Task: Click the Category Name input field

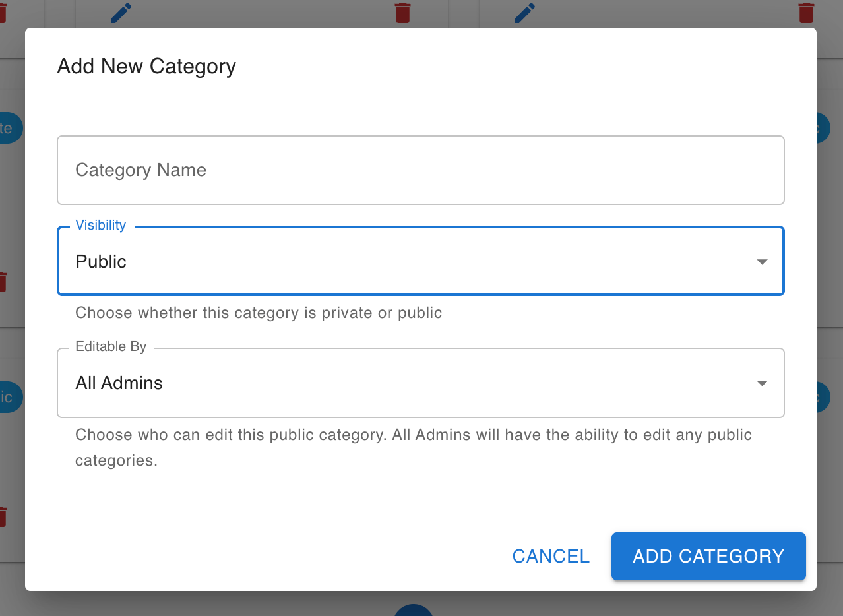Action: click(x=421, y=170)
